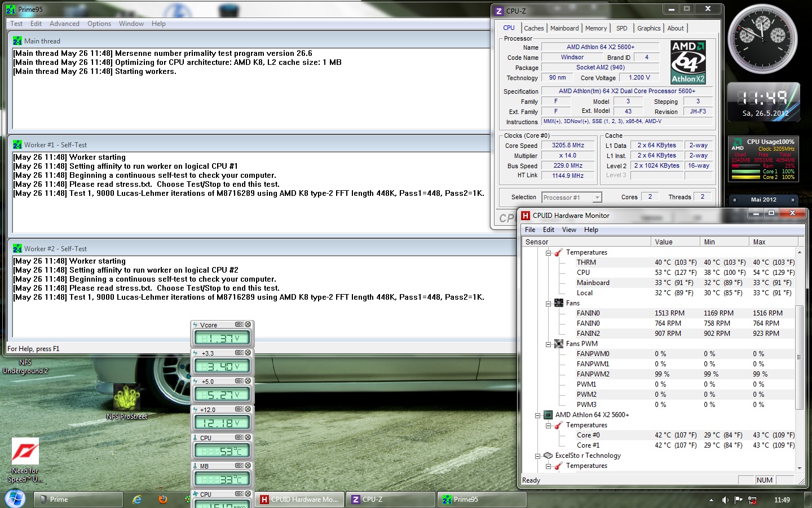Collapse the ExcelStor Technology node
The height and width of the screenshot is (508, 812).
coord(537,456)
